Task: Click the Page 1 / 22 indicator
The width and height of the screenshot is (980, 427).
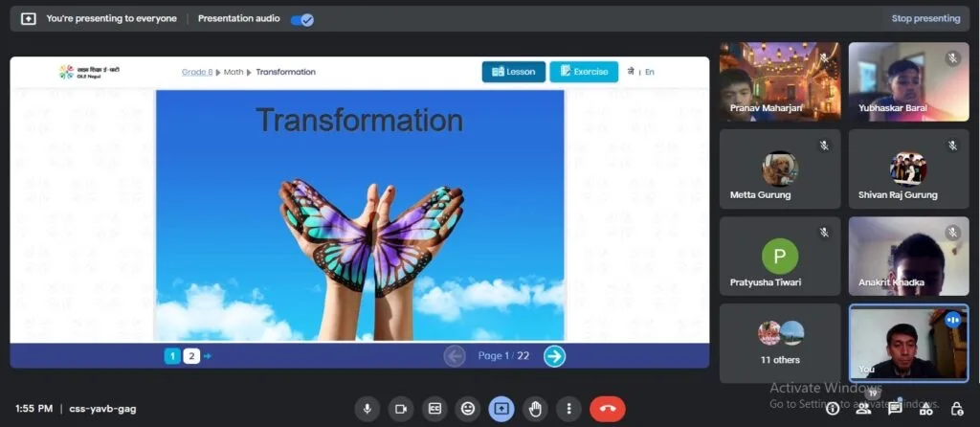Action: coord(503,356)
